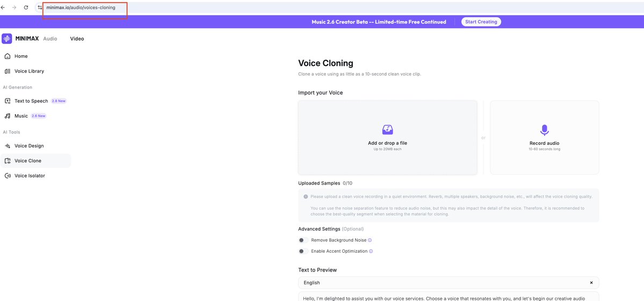Open the Voice Design tool icon
Image resolution: width=644 pixels, height=301 pixels.
coord(7,146)
